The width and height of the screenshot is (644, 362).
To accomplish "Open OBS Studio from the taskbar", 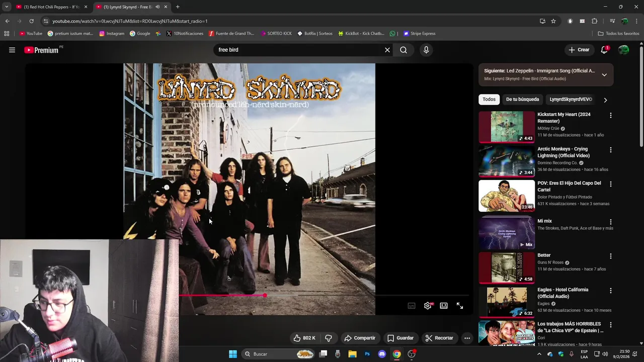I will [x=412, y=354].
